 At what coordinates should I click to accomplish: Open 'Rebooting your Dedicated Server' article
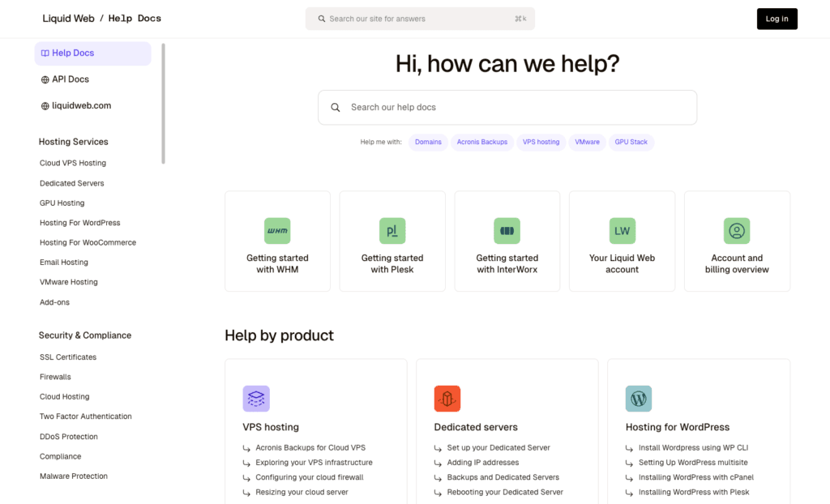point(505,493)
